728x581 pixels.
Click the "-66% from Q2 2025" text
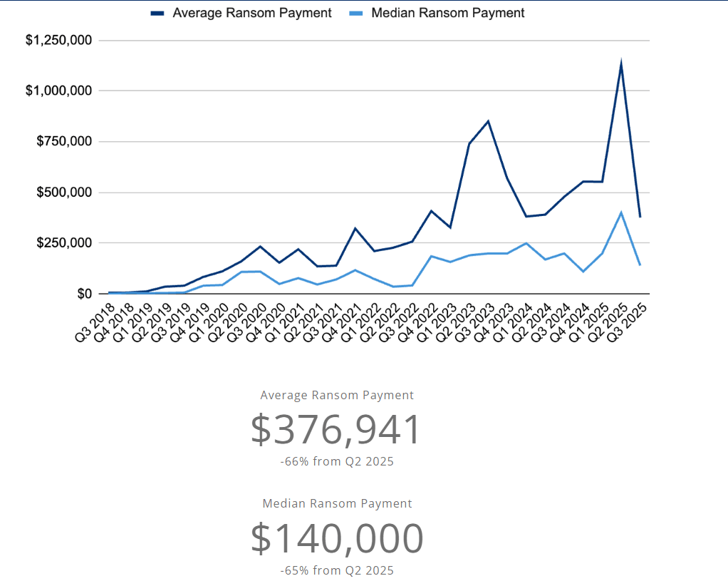coord(337,462)
